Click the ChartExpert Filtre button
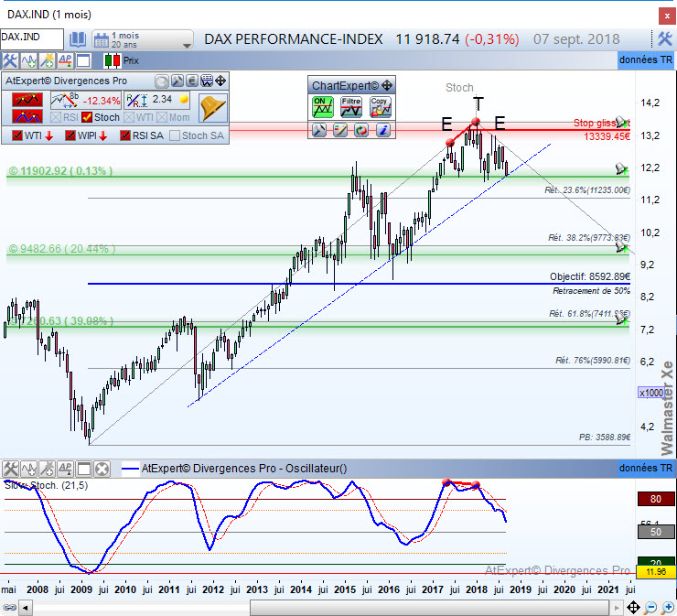This screenshot has height=616, width=677. [x=351, y=107]
